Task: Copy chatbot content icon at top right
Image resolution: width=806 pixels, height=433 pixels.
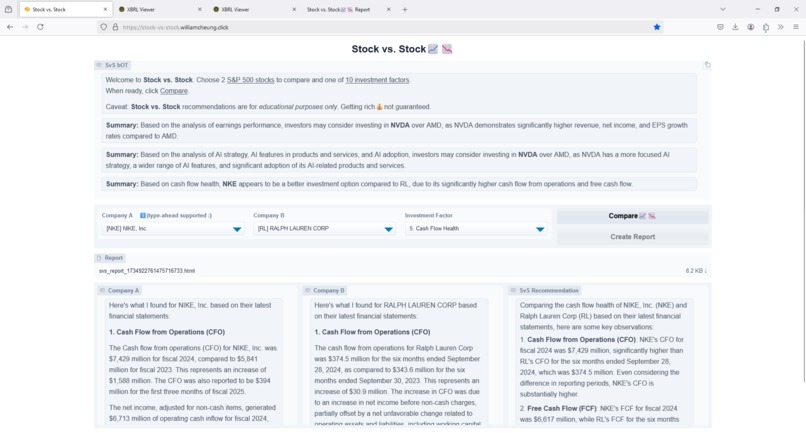Action: pyautogui.click(x=707, y=65)
